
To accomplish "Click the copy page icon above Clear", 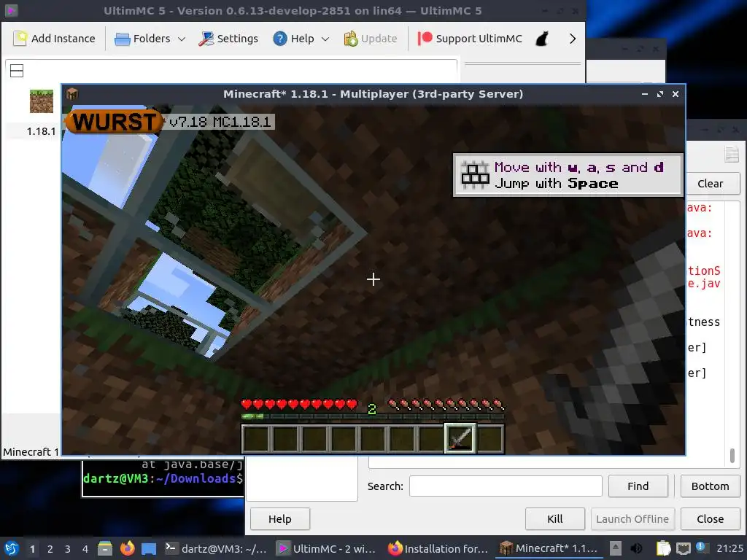I will click(731, 154).
